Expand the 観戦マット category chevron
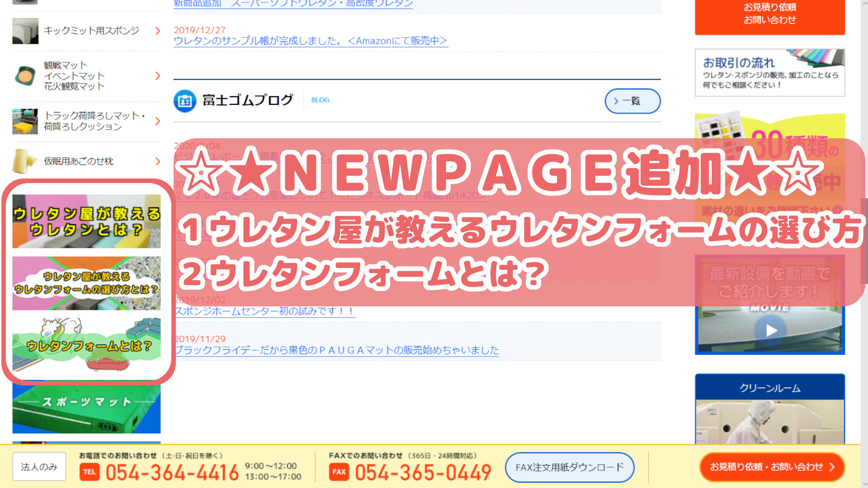 [x=158, y=75]
